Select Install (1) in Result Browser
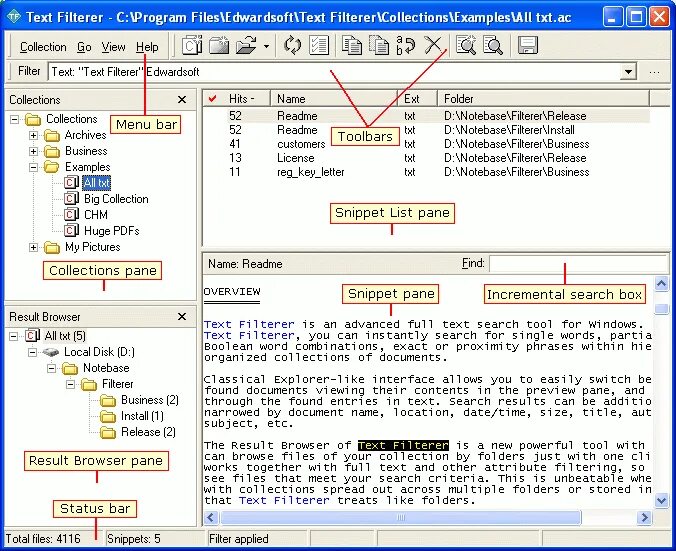 point(142,416)
